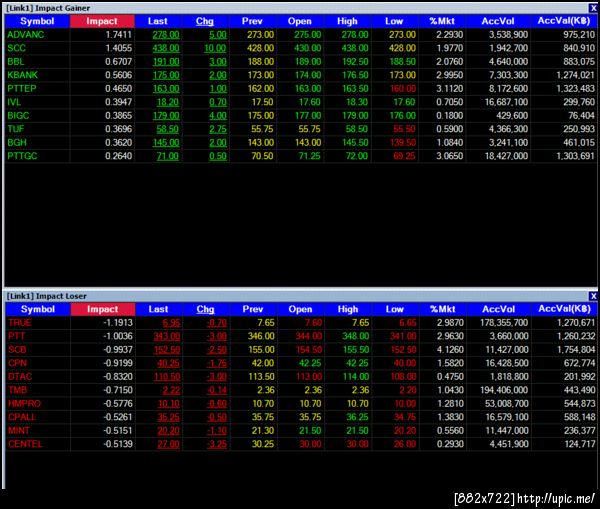
Task: Close the Impact Gainer panel
Action: point(593,8)
